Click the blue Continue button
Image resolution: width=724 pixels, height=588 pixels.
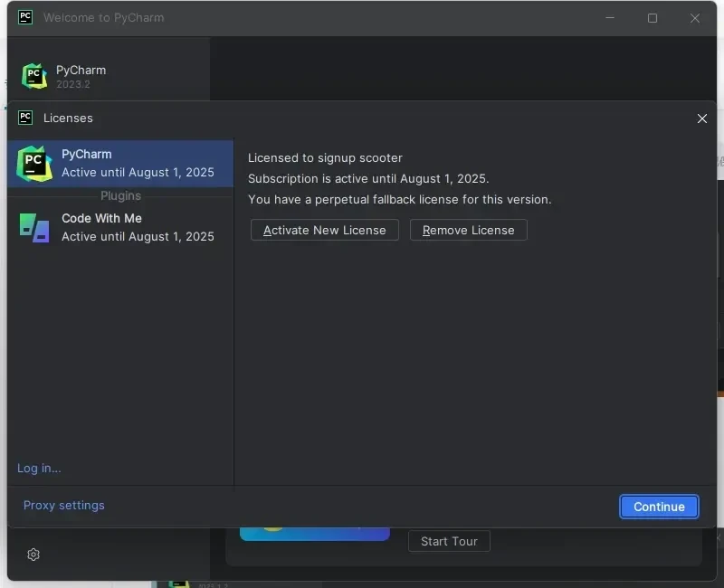click(659, 507)
